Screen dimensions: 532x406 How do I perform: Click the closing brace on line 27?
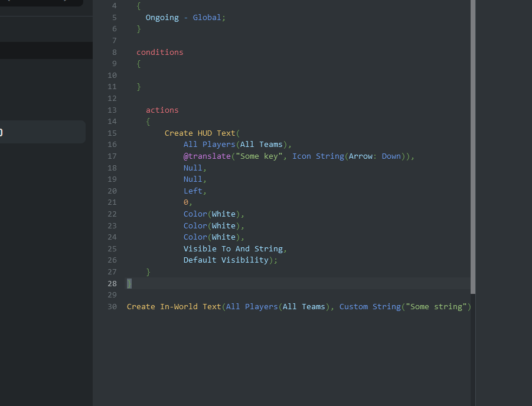point(148,272)
